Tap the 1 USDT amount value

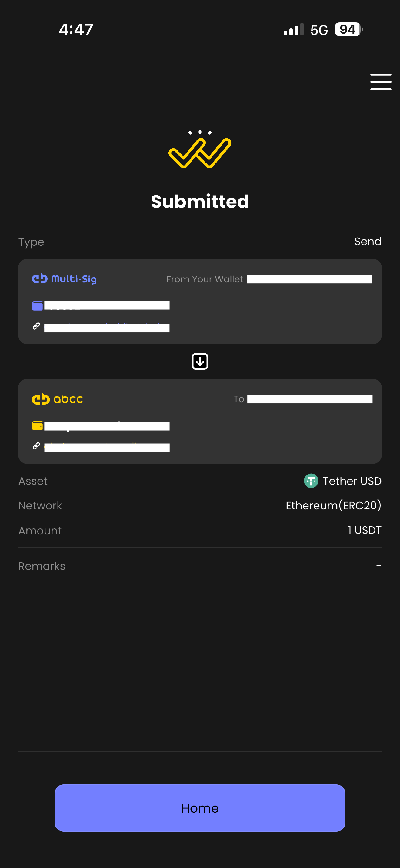[x=364, y=530]
